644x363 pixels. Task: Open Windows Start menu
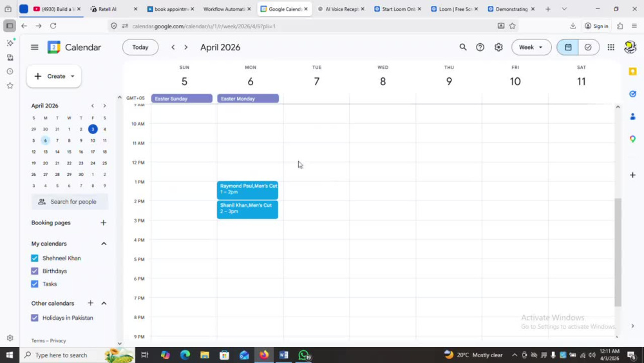pyautogui.click(x=10, y=355)
